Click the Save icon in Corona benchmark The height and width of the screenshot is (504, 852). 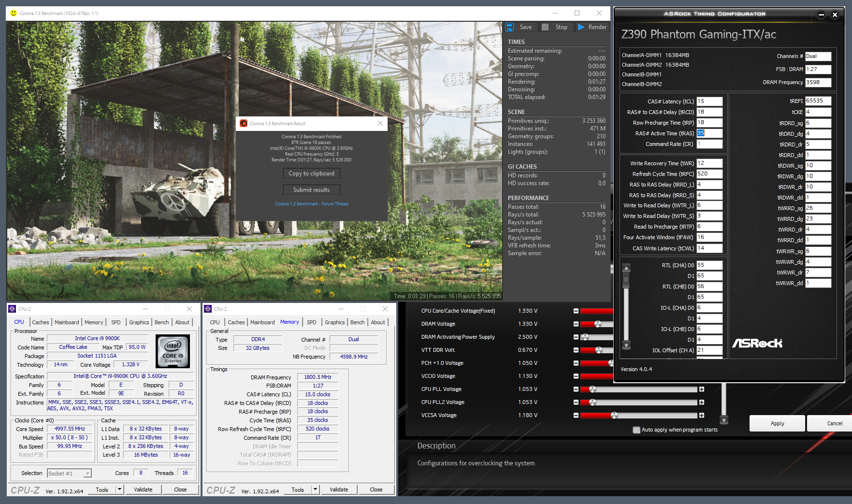[x=509, y=27]
